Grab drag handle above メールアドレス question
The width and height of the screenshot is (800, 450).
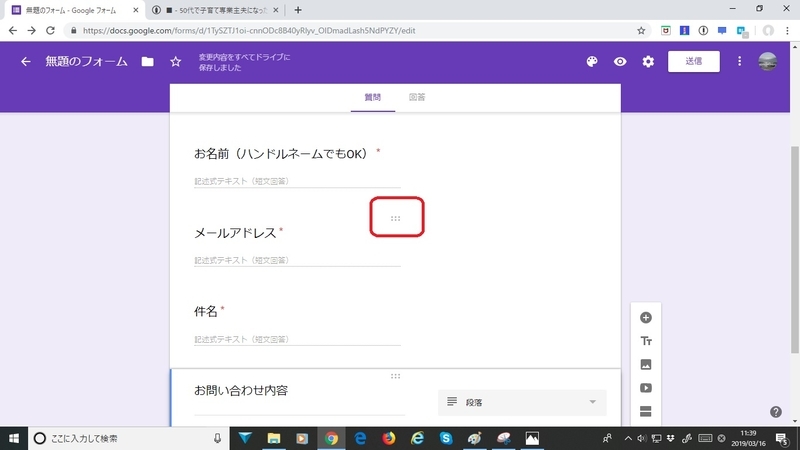pos(395,218)
